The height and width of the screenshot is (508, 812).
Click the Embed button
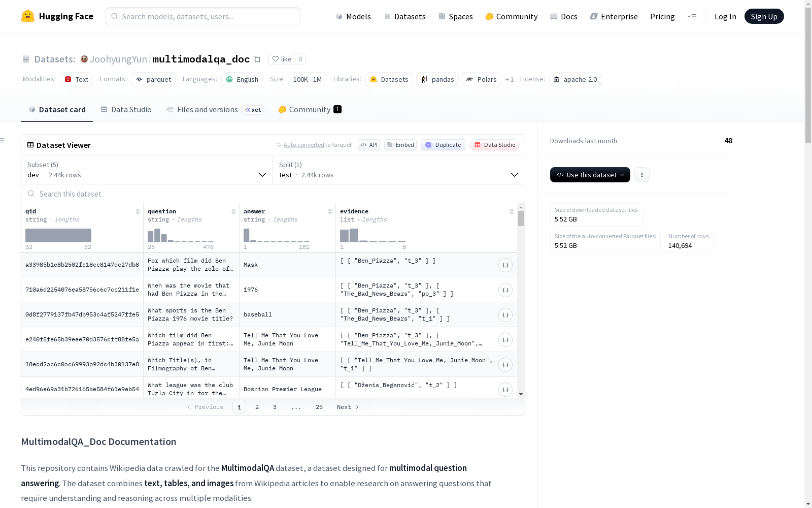click(400, 145)
